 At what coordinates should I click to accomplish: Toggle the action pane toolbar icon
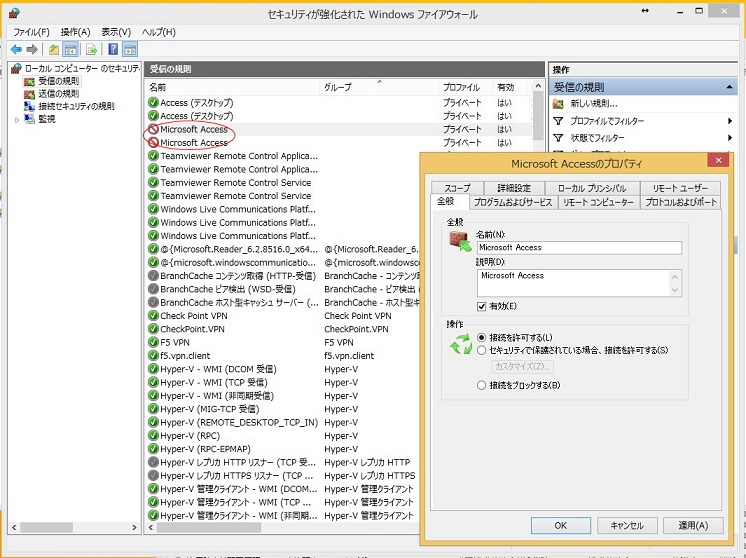click(x=130, y=49)
